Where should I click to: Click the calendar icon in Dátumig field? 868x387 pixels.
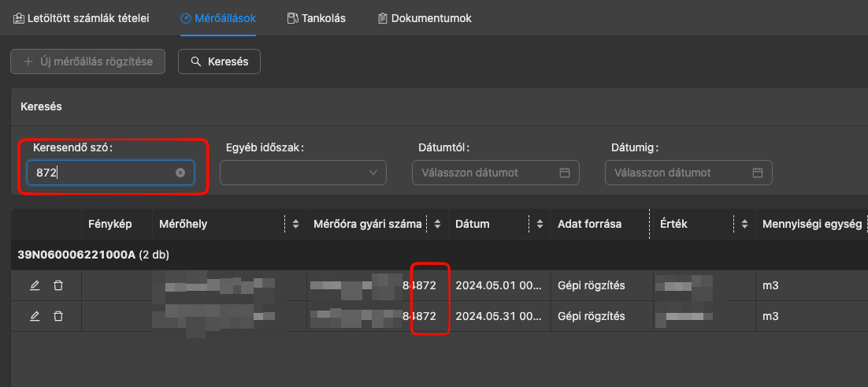pos(757,173)
